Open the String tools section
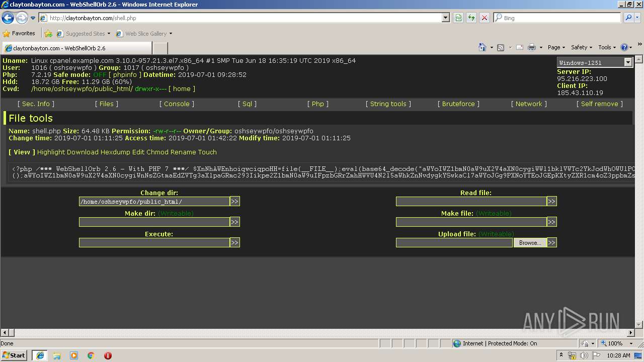Viewport: 644px width, 362px height. [x=388, y=104]
